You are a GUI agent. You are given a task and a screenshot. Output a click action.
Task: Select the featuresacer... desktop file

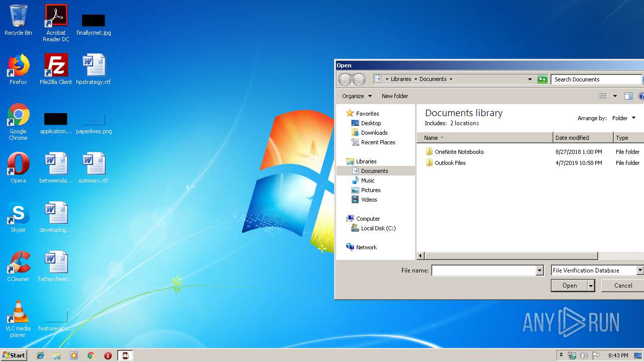[x=56, y=321]
